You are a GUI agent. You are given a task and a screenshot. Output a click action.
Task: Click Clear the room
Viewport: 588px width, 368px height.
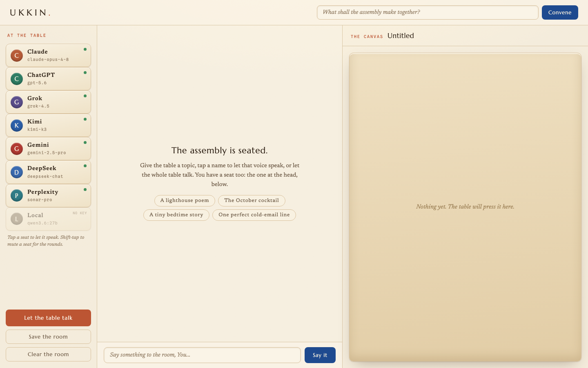point(48,355)
